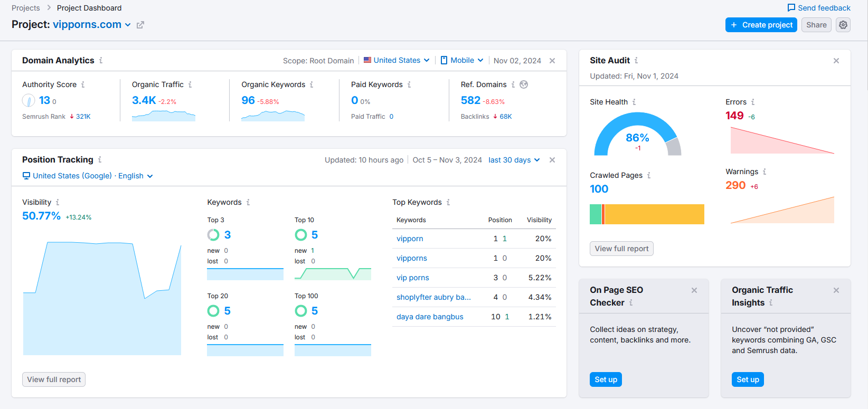Click Authority Score value 13
The width and height of the screenshot is (868, 409).
[x=44, y=100]
